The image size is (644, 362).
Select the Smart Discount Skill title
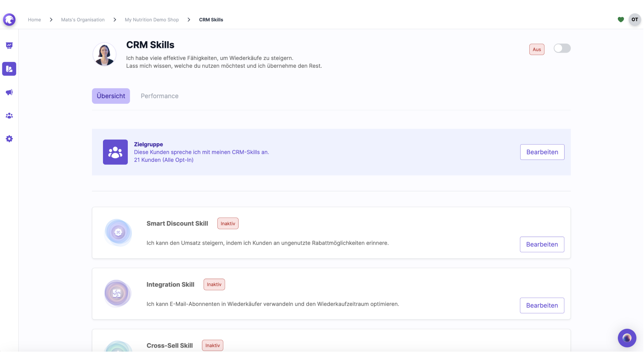(x=177, y=224)
